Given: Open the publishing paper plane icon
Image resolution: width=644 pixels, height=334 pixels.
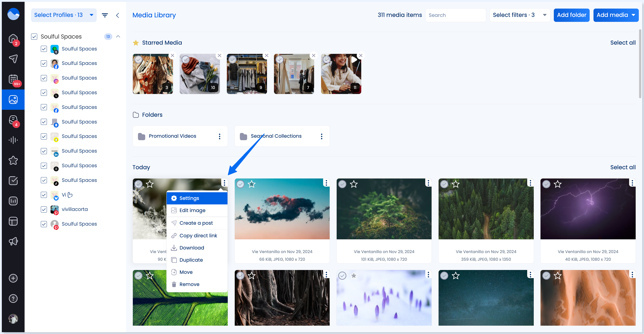Looking at the screenshot, I should pyautogui.click(x=13, y=59).
